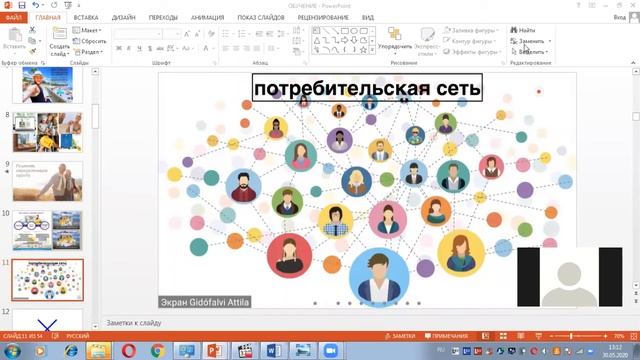
Task: Open Контур фигуры shape outline dropdown
Action: tap(470, 41)
